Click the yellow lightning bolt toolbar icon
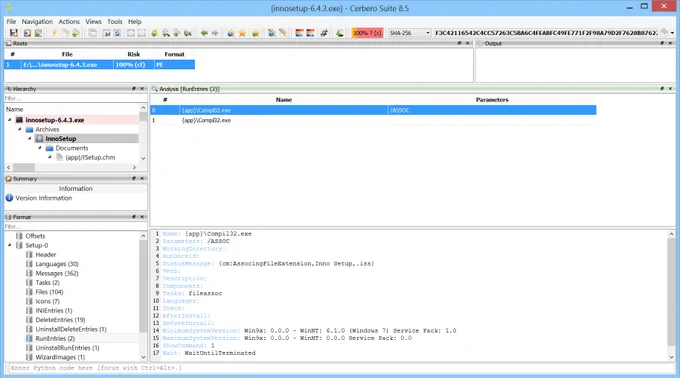 [54, 33]
